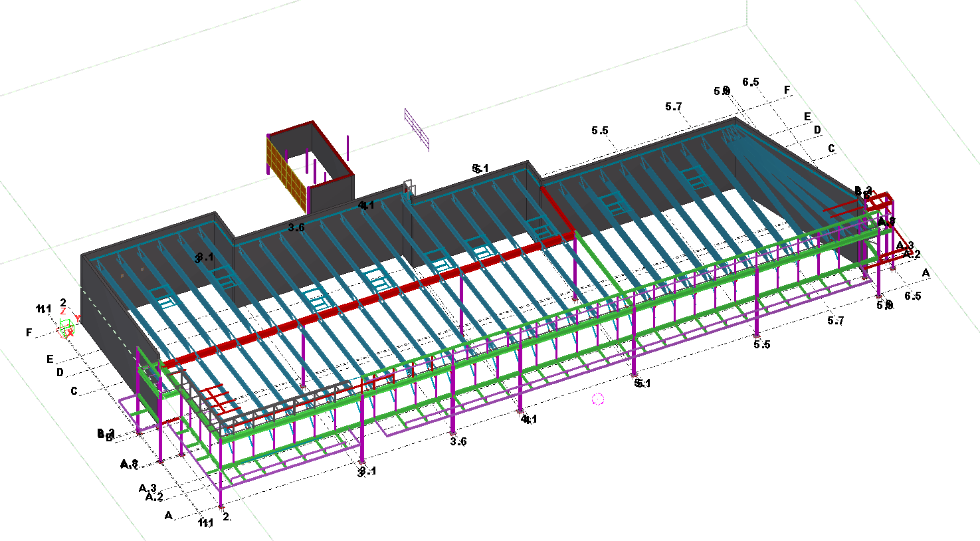Click grid label A at the bottom left

click(169, 515)
